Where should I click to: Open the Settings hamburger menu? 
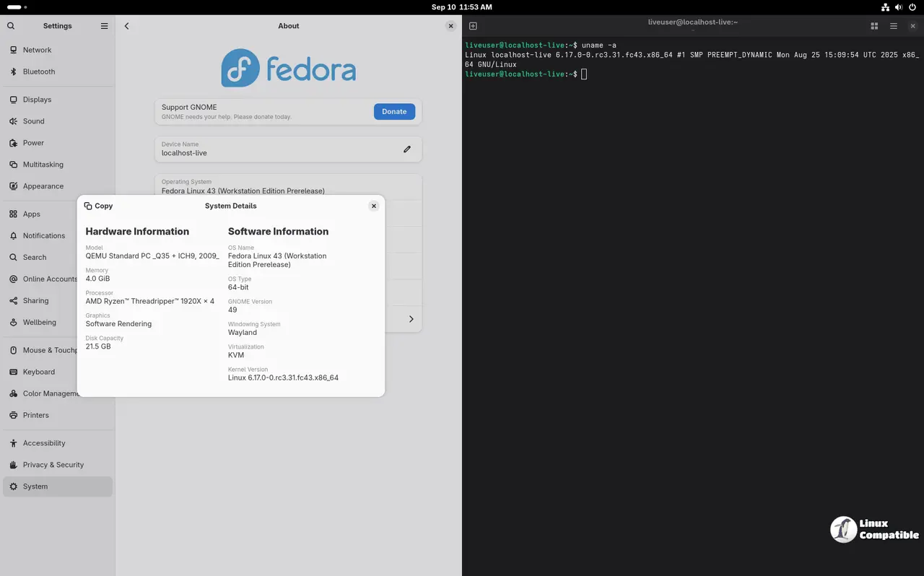click(x=104, y=26)
